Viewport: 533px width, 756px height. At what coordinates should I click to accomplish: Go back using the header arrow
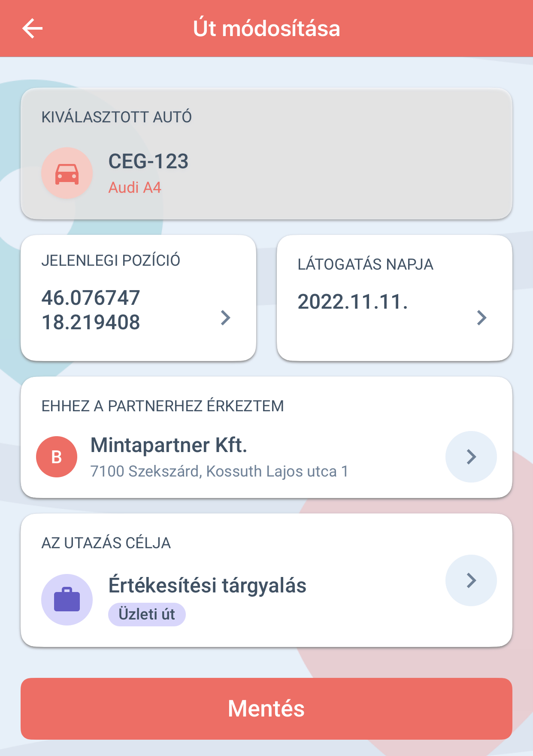[x=32, y=28]
